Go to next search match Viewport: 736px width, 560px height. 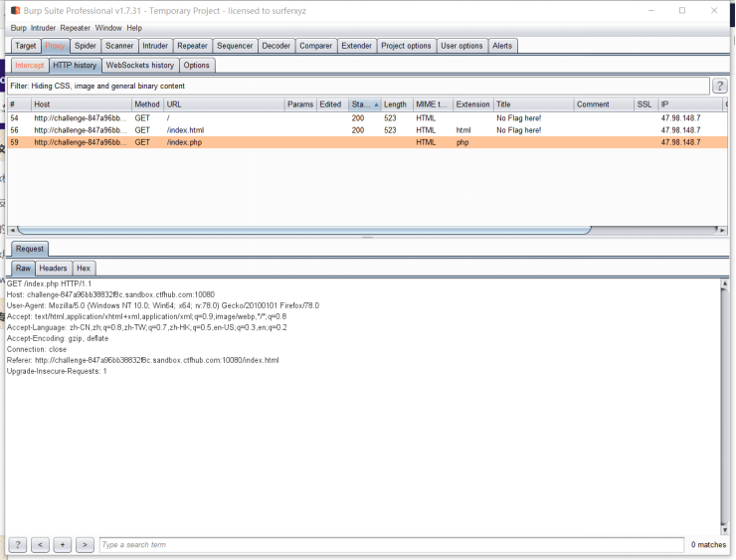85,544
